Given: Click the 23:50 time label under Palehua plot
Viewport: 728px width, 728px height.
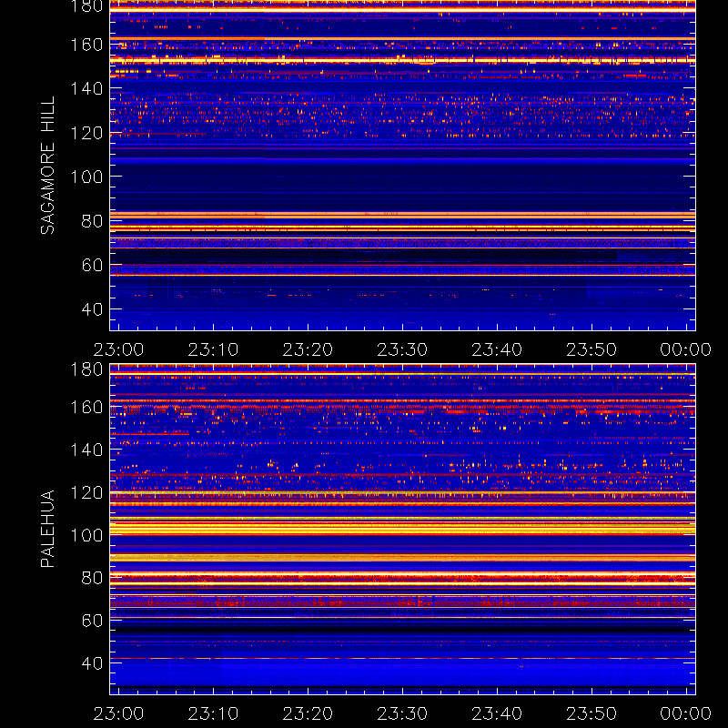Looking at the screenshot, I should [591, 713].
